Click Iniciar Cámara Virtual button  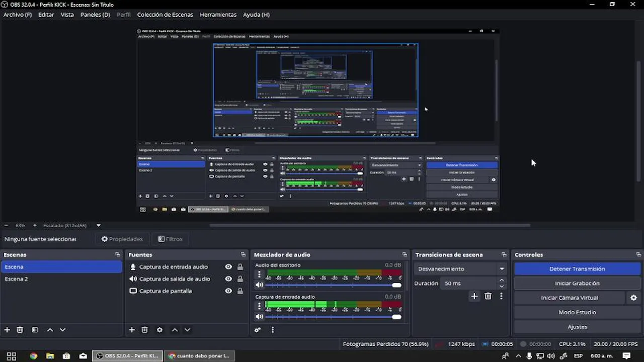coord(570,298)
